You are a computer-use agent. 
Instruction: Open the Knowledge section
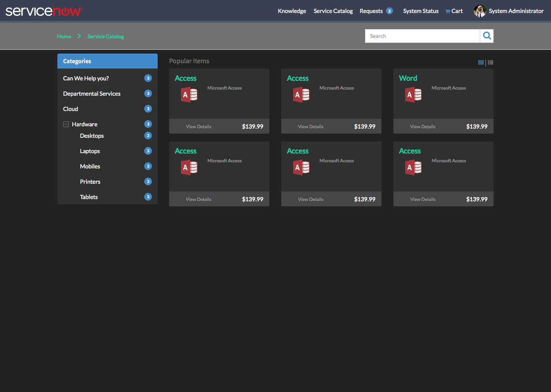point(292,11)
